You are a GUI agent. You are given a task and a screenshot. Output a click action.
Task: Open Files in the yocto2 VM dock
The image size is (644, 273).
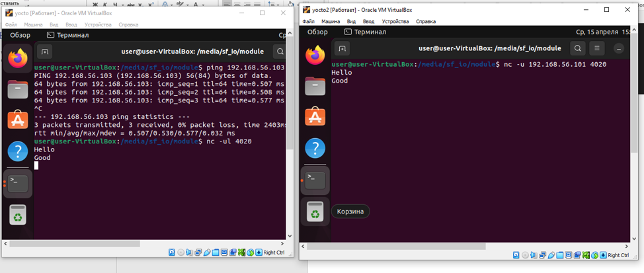click(315, 86)
